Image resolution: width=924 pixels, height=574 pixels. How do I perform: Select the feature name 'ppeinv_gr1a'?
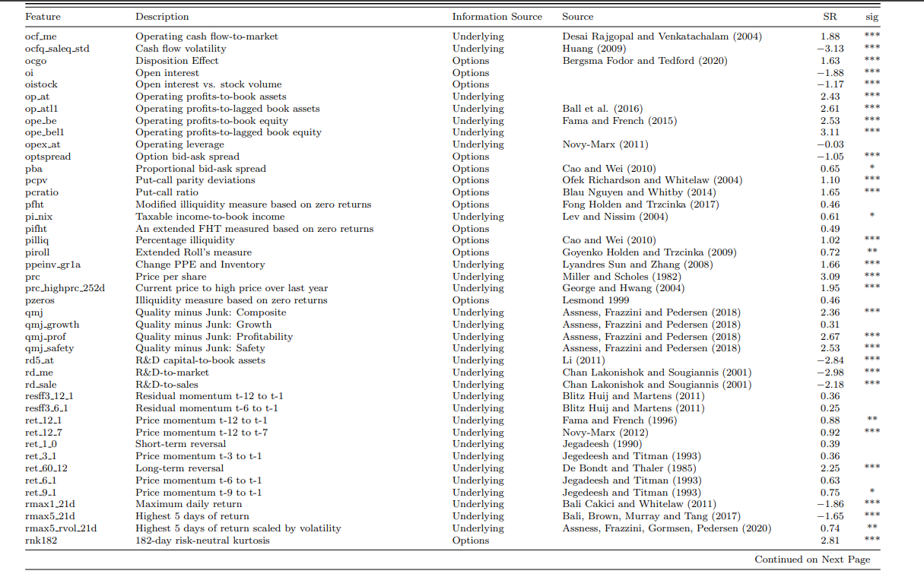(x=52, y=265)
